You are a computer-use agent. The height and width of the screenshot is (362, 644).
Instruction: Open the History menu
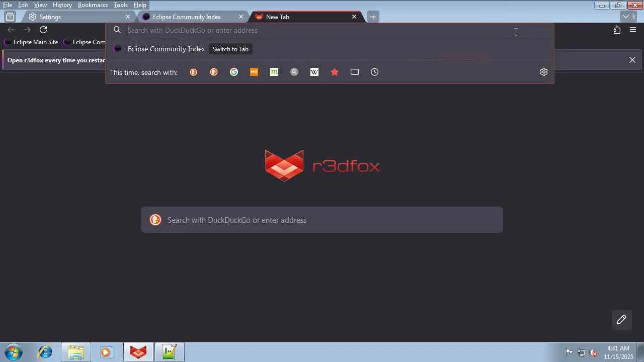62,5
